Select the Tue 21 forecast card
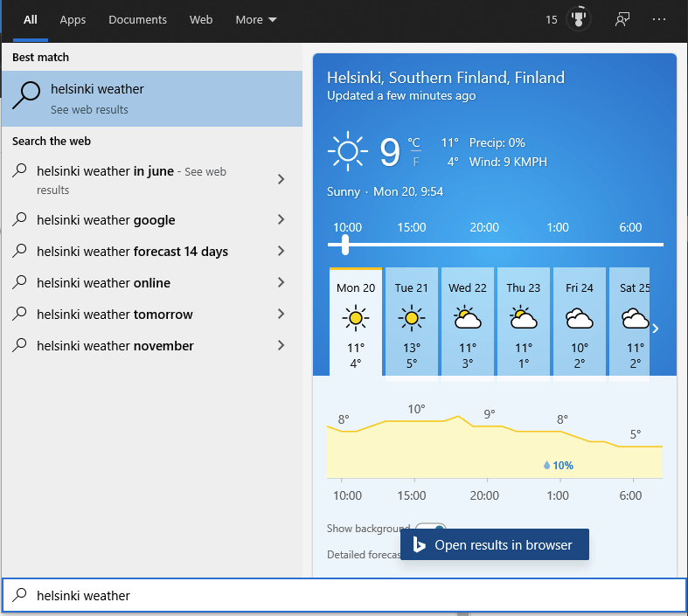688x616 pixels. 412,322
